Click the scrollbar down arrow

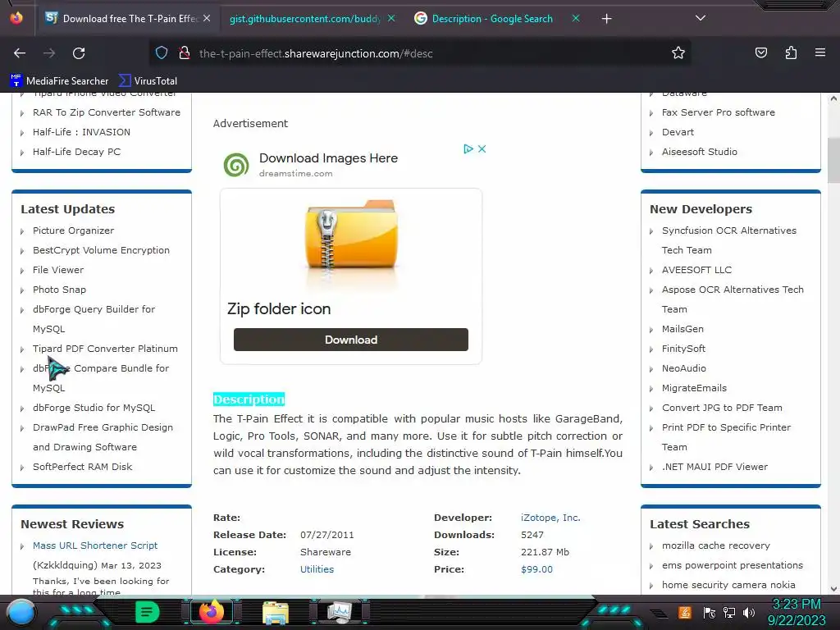(833, 589)
